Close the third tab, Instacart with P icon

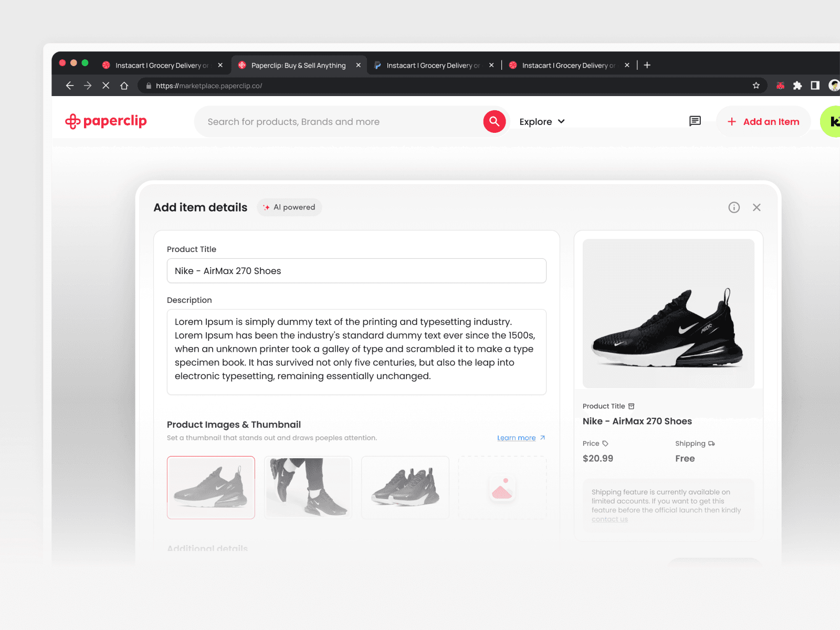[x=491, y=65]
